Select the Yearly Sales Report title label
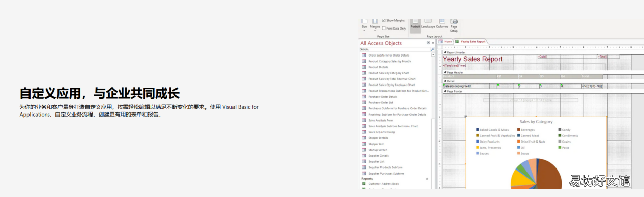 click(473, 59)
